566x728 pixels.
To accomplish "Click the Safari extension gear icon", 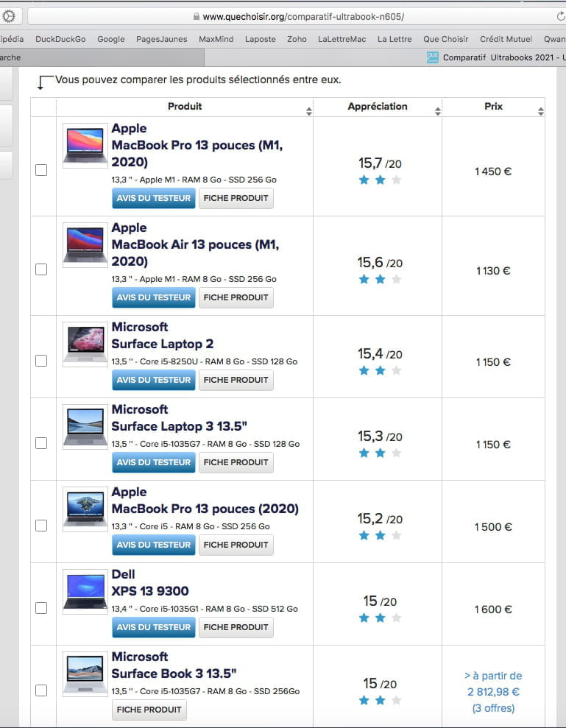I will pos(8,17).
